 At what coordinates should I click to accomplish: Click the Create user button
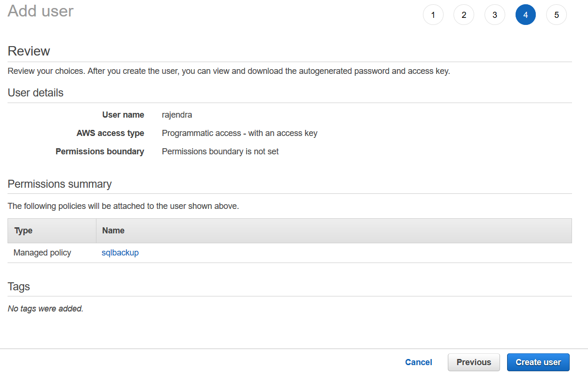tap(538, 362)
